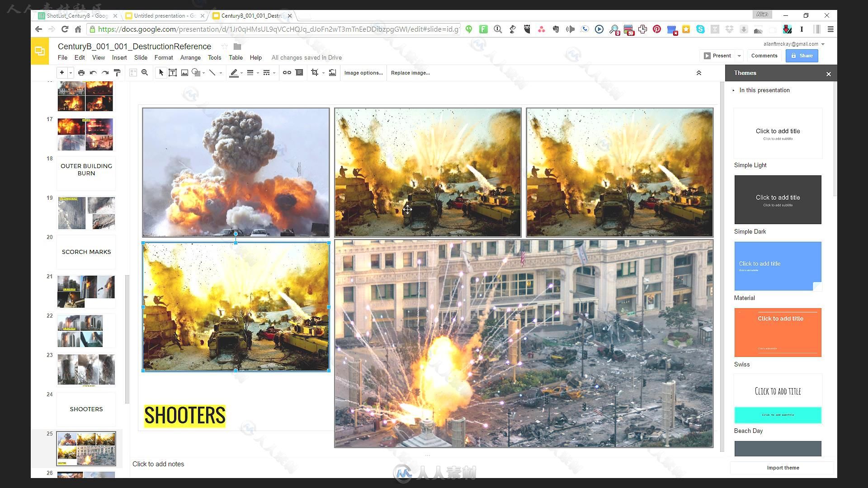Image resolution: width=868 pixels, height=488 pixels.
Task: Open new slide layout dropdown arrow
Action: point(71,73)
